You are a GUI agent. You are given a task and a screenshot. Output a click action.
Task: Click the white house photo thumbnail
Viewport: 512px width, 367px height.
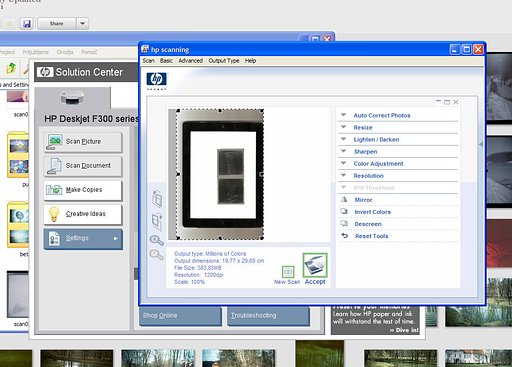click(478, 359)
